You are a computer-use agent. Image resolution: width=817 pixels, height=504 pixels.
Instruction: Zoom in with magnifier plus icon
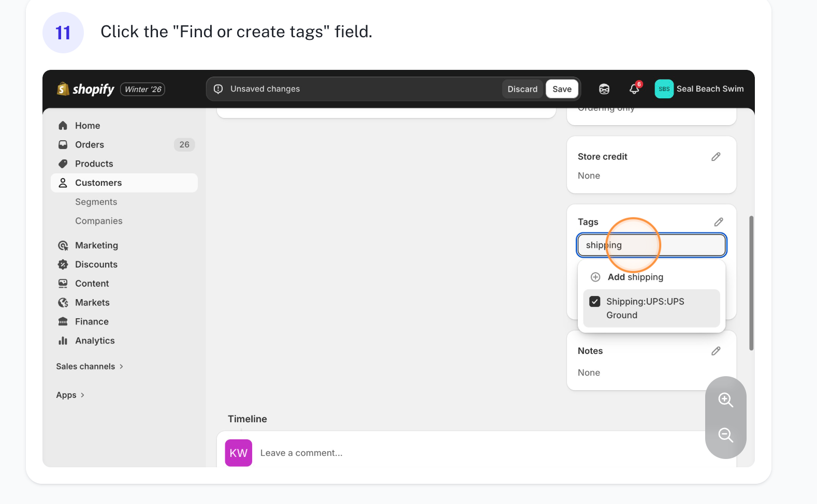point(725,399)
